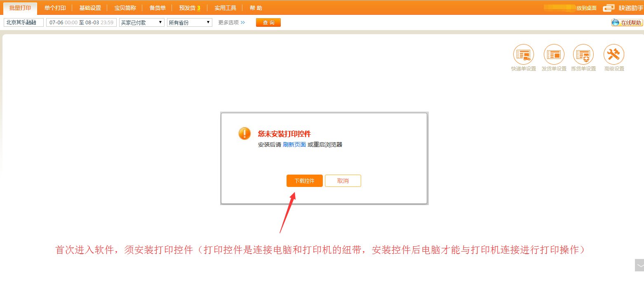Click the orange warning exclamation icon
Viewport: 644px width, 287px height.
click(244, 133)
